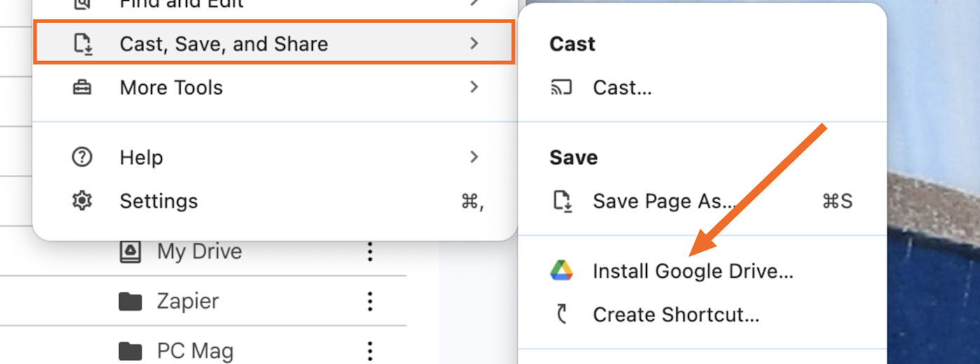The height and width of the screenshot is (364, 980).
Task: Click the Cast screen icon
Action: [x=561, y=87]
